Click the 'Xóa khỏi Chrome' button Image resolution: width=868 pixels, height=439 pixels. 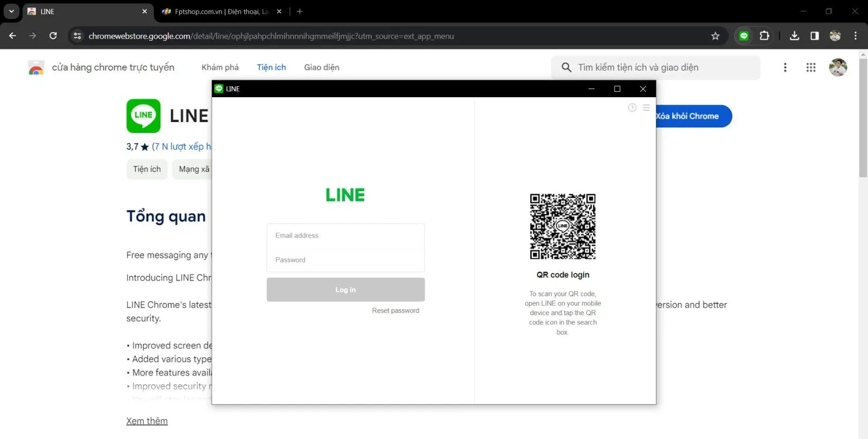point(693,116)
